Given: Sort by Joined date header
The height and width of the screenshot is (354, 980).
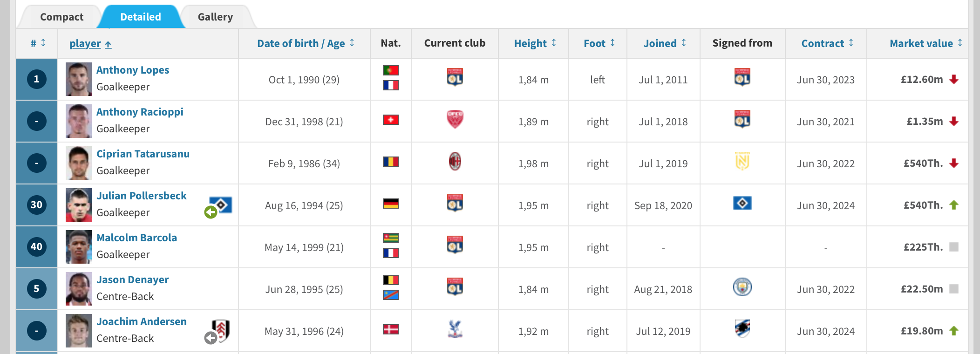Looking at the screenshot, I should click(x=665, y=43).
